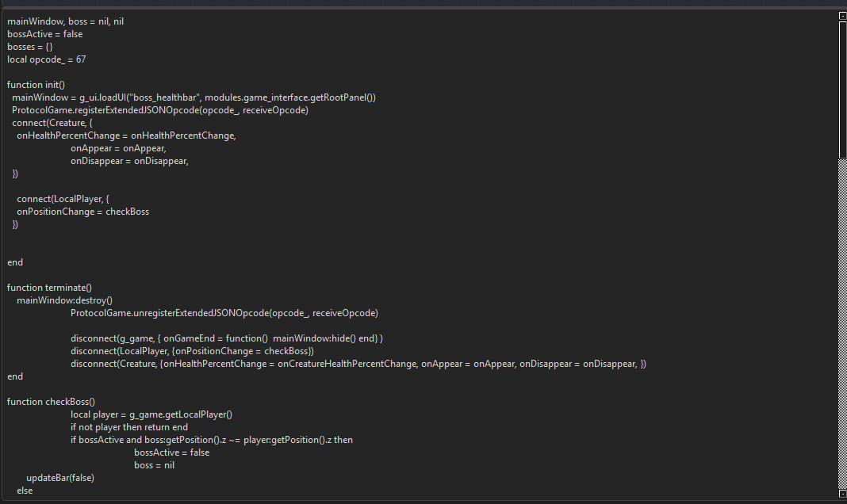The height and width of the screenshot is (504, 847).
Task: Click 'onDisappear = onDisappear,' line
Action: click(129, 161)
